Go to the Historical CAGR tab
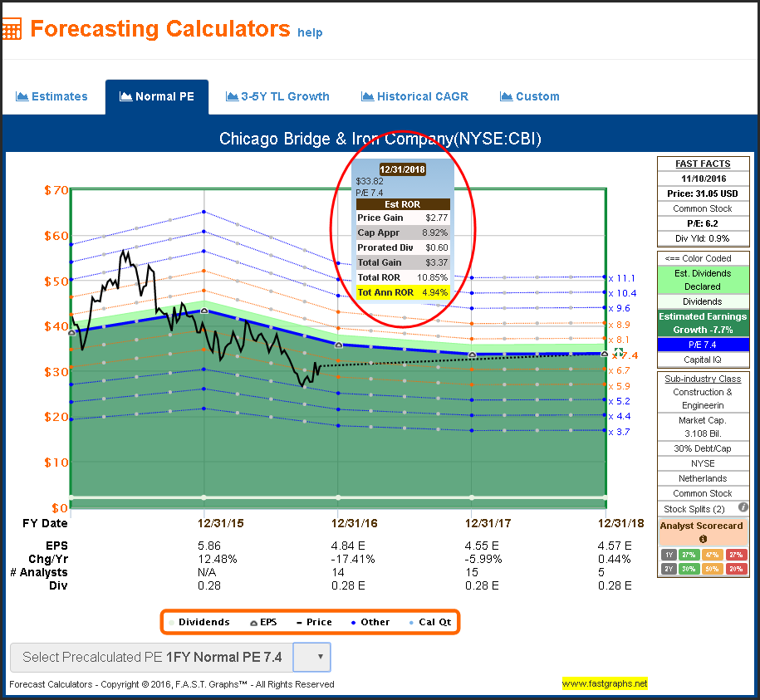This screenshot has width=760, height=700. click(415, 97)
